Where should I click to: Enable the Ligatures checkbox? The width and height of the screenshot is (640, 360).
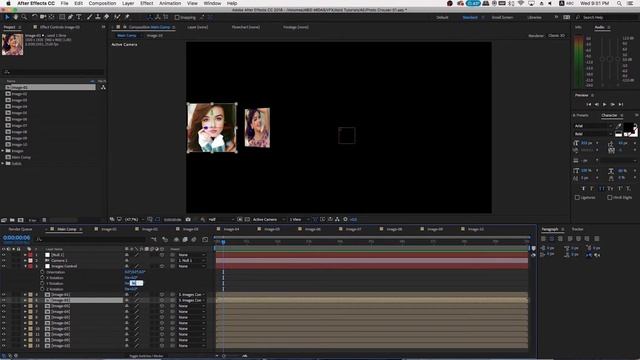(577, 198)
